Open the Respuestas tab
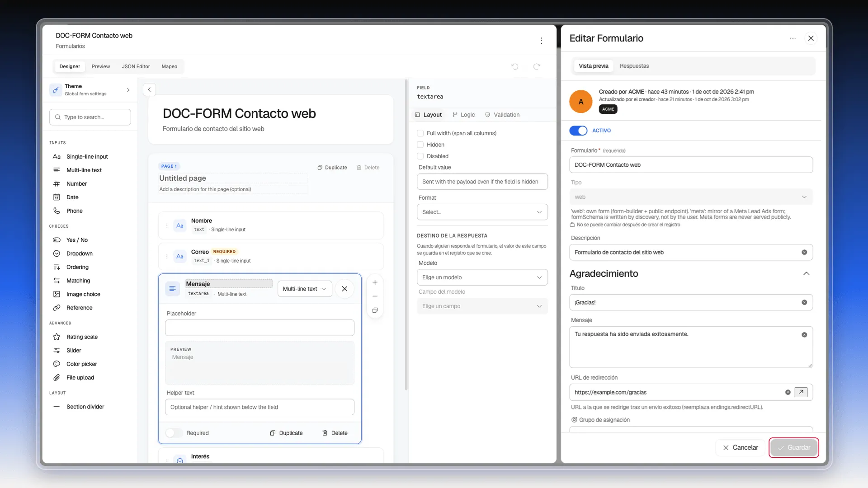The image size is (868, 488). [x=634, y=66]
